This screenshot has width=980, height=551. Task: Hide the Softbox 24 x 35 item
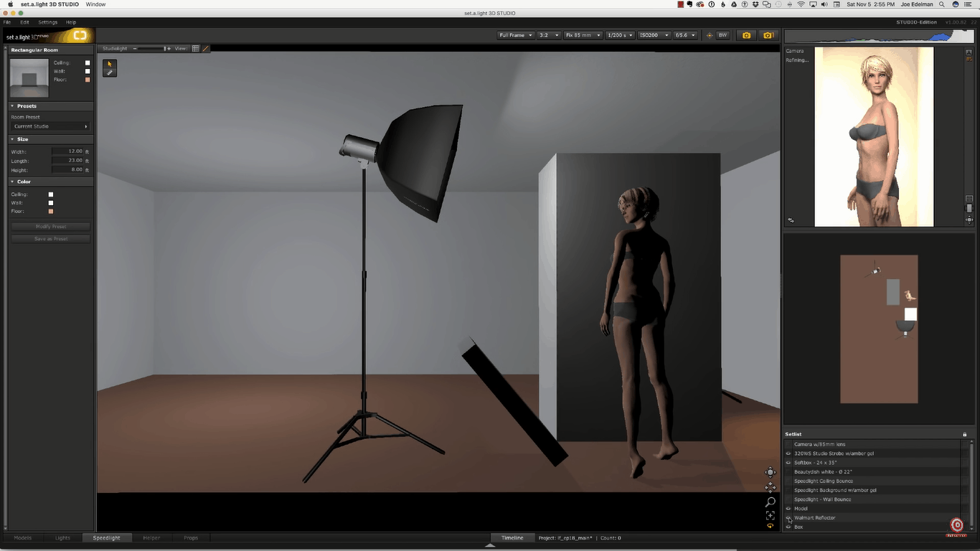(x=788, y=463)
